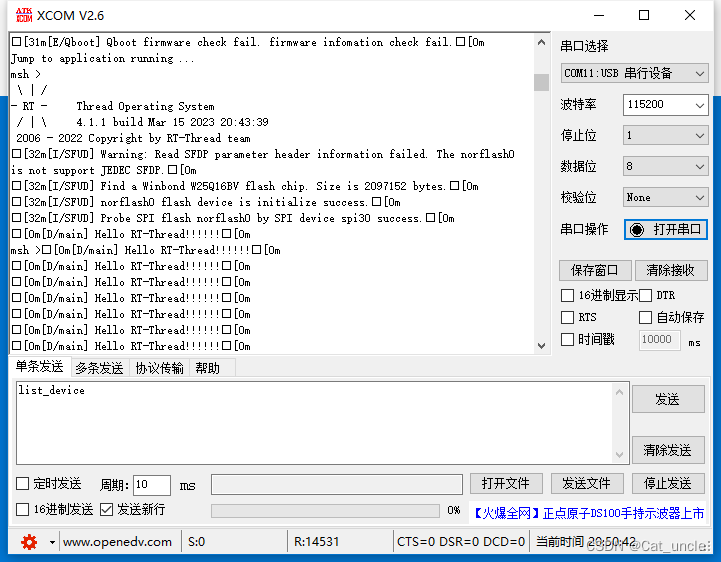Minimize the XCOM window
Screen dimensions: 721x562
(x=599, y=15)
